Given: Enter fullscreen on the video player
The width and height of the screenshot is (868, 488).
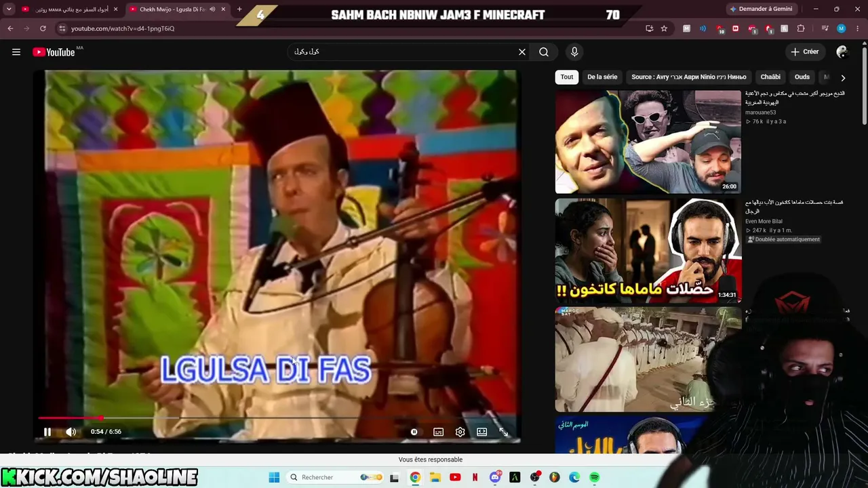Looking at the screenshot, I should pyautogui.click(x=503, y=432).
